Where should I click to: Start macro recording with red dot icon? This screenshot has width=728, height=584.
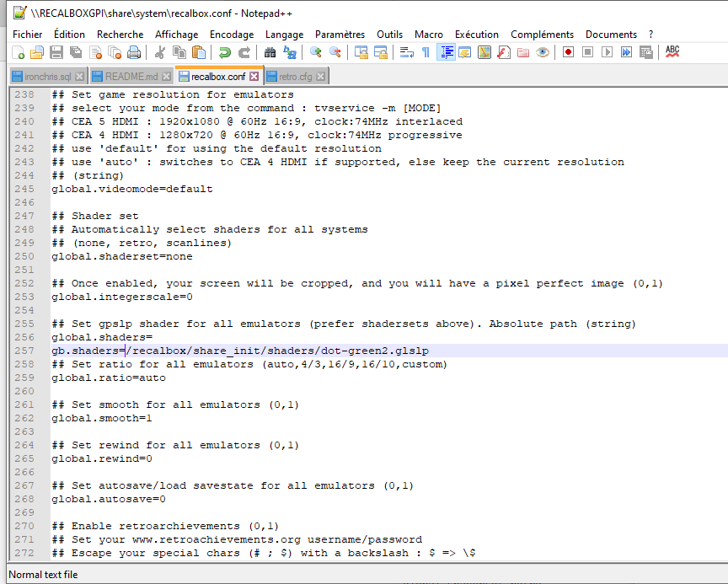tap(569, 52)
